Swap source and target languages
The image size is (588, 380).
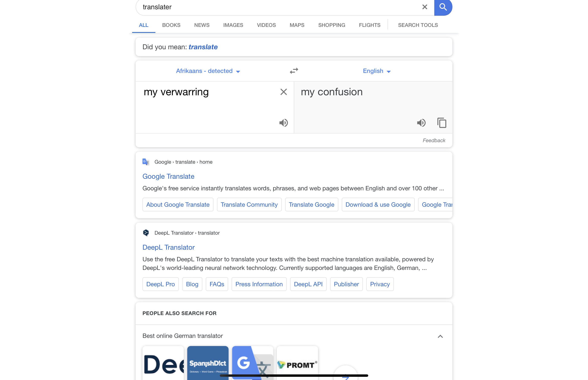294,71
